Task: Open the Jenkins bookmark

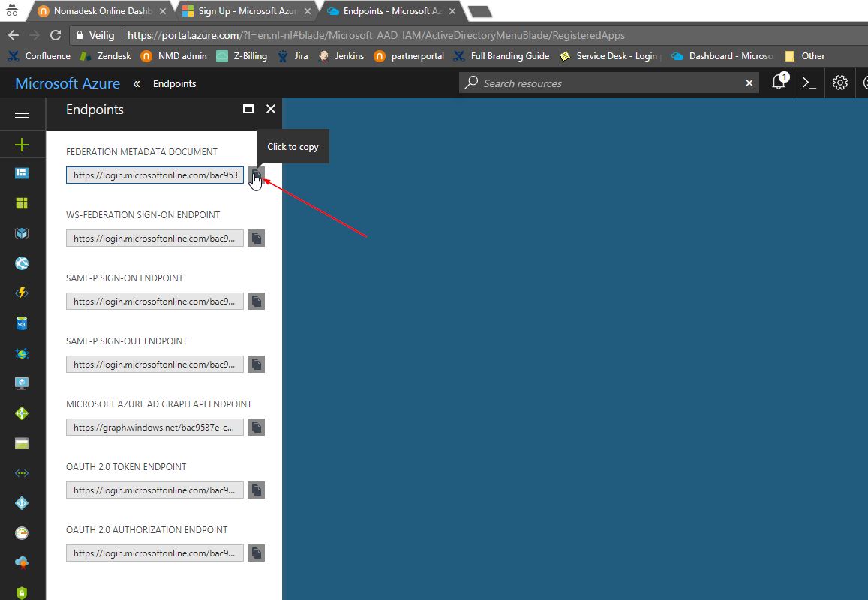Action: point(341,56)
